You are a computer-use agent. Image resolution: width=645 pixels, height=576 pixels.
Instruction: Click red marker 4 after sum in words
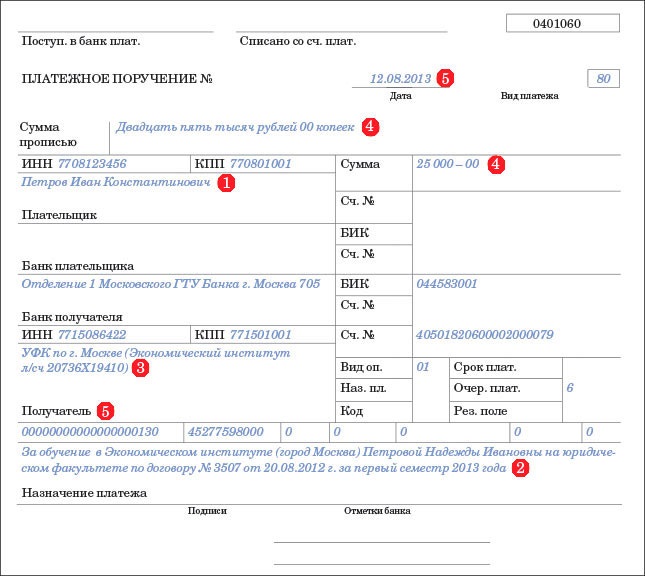[370, 126]
